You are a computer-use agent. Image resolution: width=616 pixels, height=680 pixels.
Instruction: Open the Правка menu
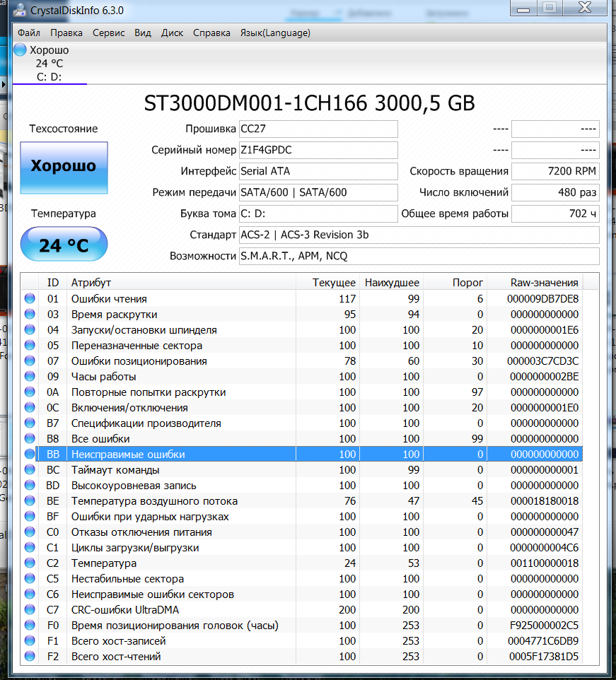(x=66, y=33)
